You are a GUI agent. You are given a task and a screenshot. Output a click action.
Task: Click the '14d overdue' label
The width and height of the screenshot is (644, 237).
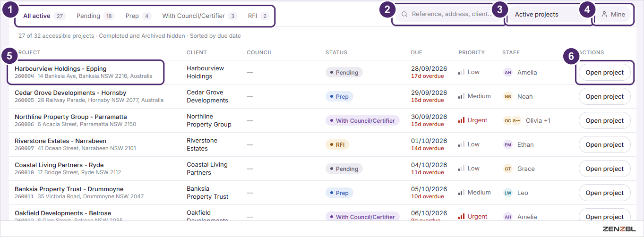click(x=428, y=148)
